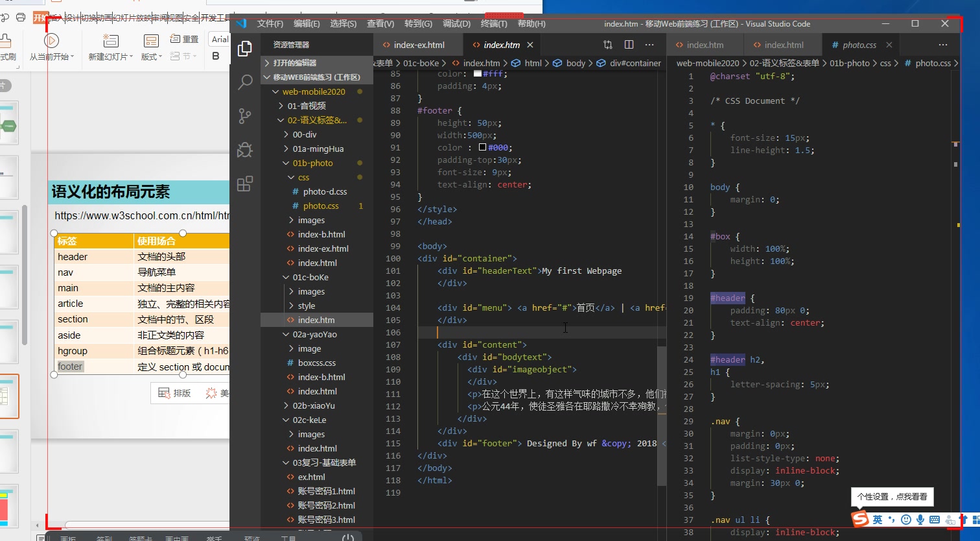This screenshot has height=541, width=980.
Task: Open Source Control view in activity bar
Action: click(245, 116)
